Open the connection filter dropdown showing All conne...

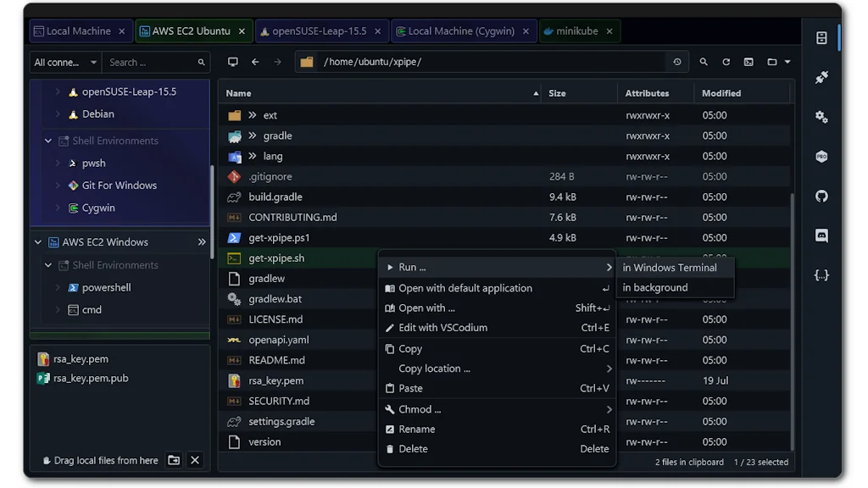pos(64,61)
